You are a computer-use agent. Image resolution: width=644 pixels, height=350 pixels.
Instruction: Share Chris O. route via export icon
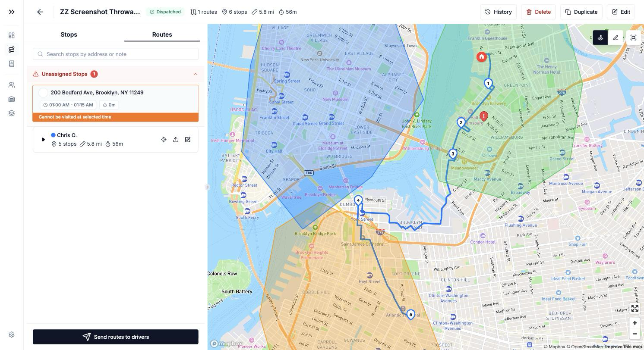coord(176,140)
